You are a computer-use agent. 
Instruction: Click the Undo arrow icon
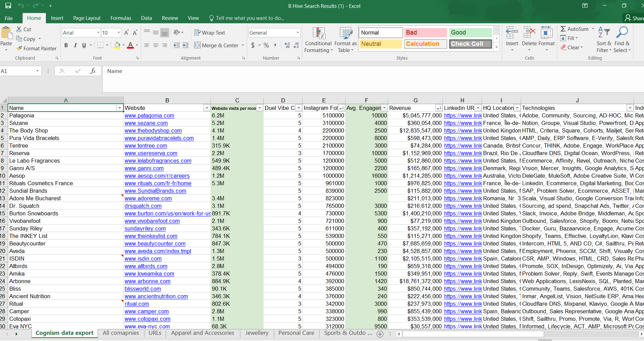tap(21, 5)
